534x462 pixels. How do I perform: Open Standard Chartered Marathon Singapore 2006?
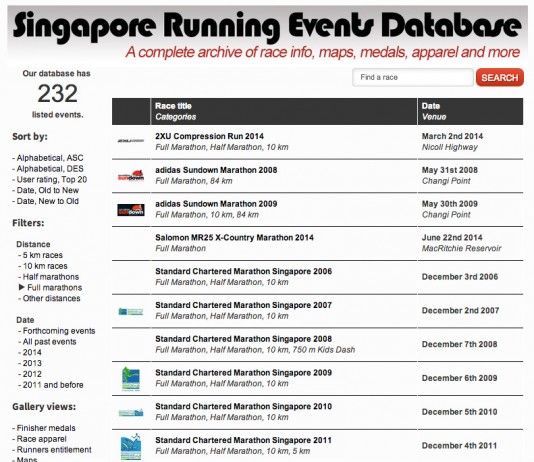pos(244,271)
